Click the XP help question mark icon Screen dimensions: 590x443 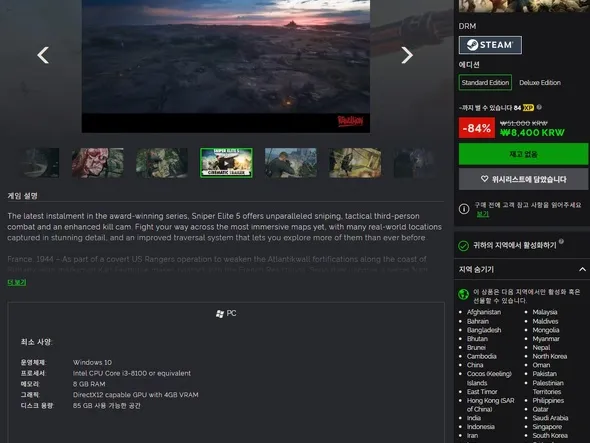[x=539, y=107]
